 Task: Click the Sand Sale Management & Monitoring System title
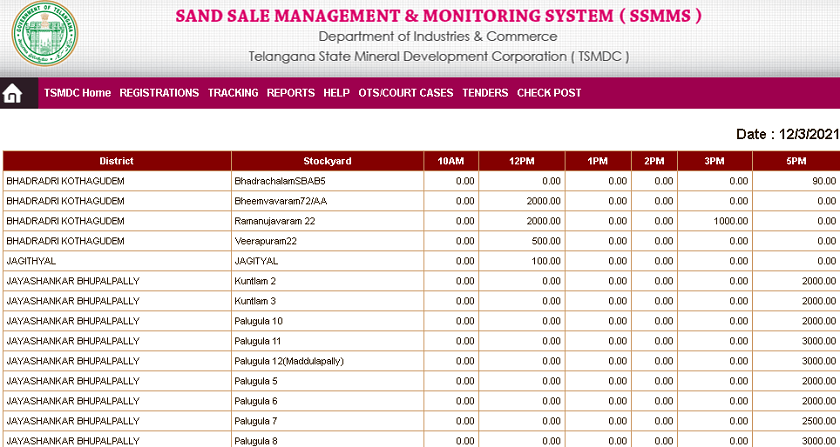coord(438,16)
